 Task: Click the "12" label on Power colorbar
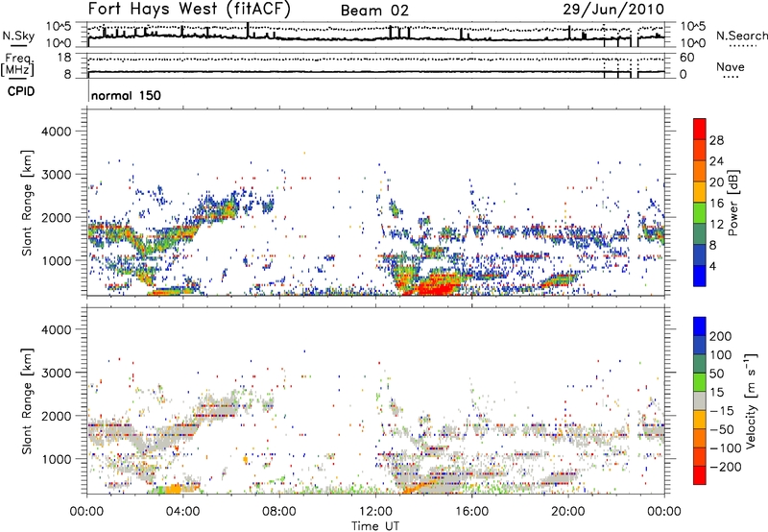[716, 225]
